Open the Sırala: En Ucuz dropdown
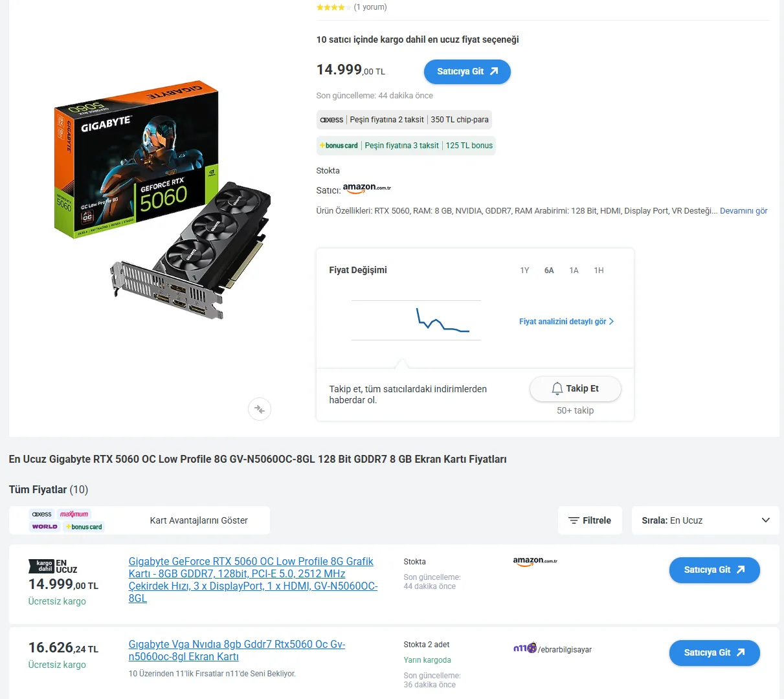 point(705,520)
